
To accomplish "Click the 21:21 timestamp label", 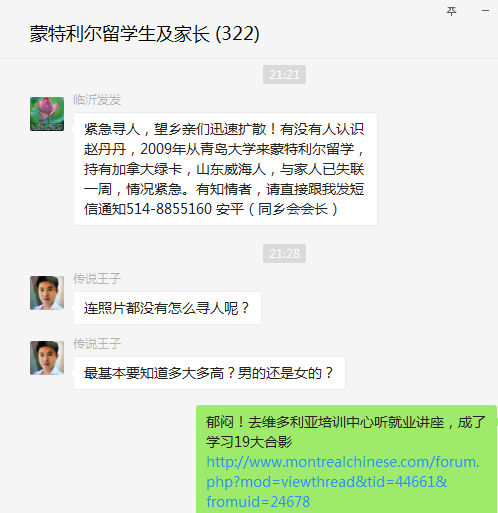I will pyautogui.click(x=284, y=75).
